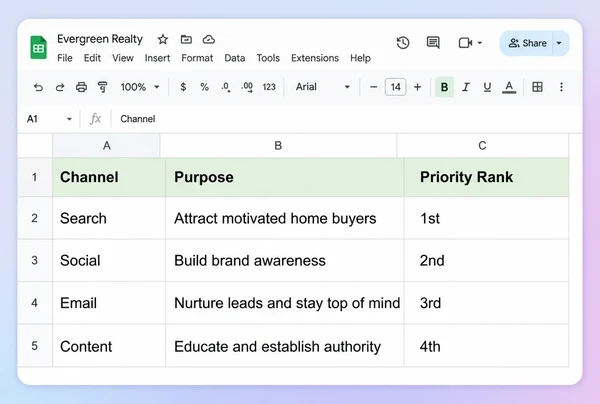Open the Insert menu

pos(157,58)
